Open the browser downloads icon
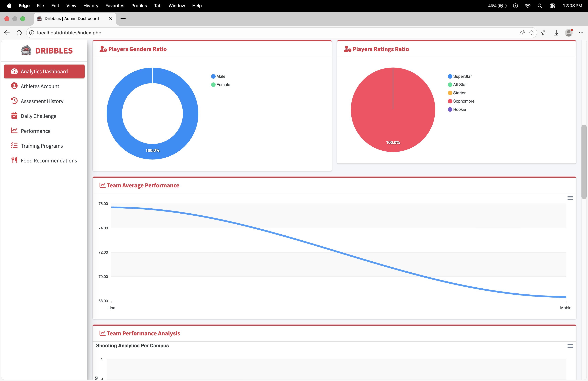 [556, 33]
